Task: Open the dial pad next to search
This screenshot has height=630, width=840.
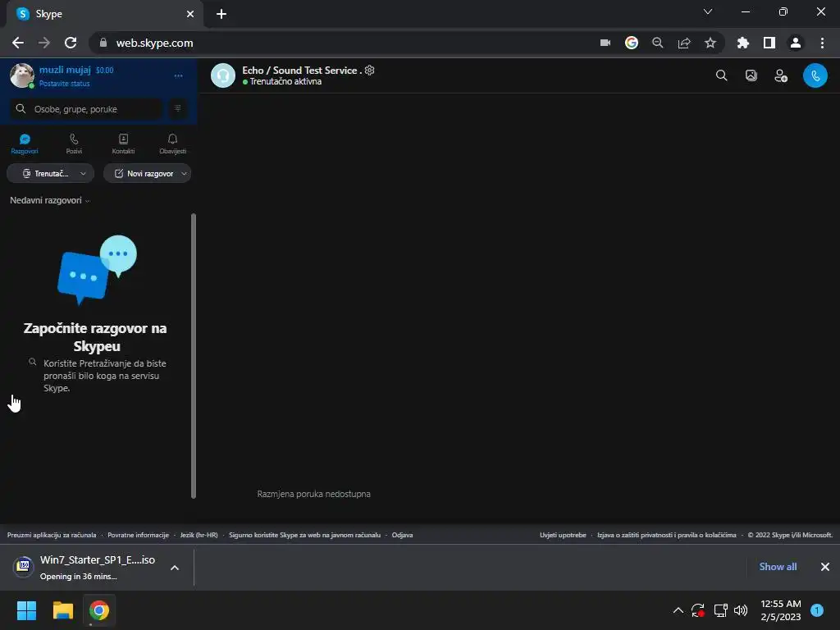Action: [x=178, y=109]
